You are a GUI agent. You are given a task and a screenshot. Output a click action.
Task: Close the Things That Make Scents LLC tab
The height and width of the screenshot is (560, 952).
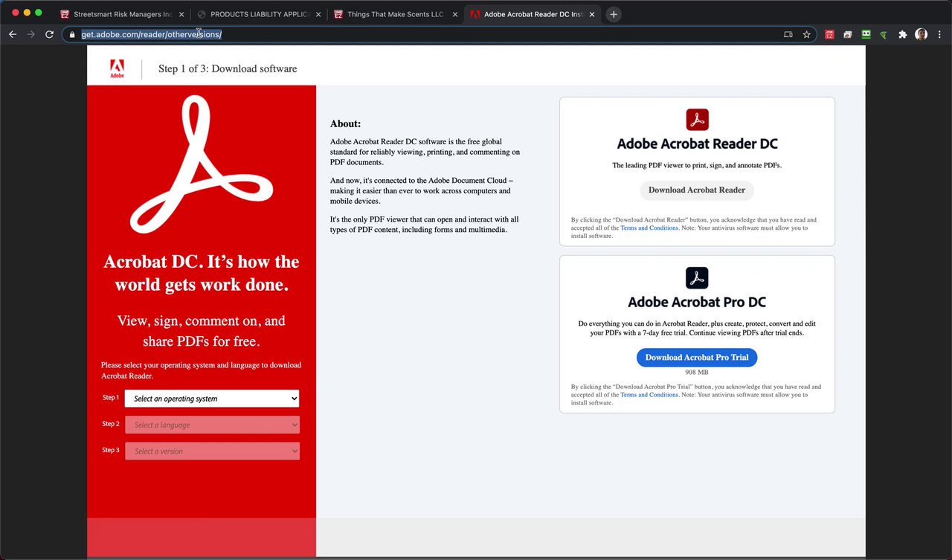pos(454,14)
